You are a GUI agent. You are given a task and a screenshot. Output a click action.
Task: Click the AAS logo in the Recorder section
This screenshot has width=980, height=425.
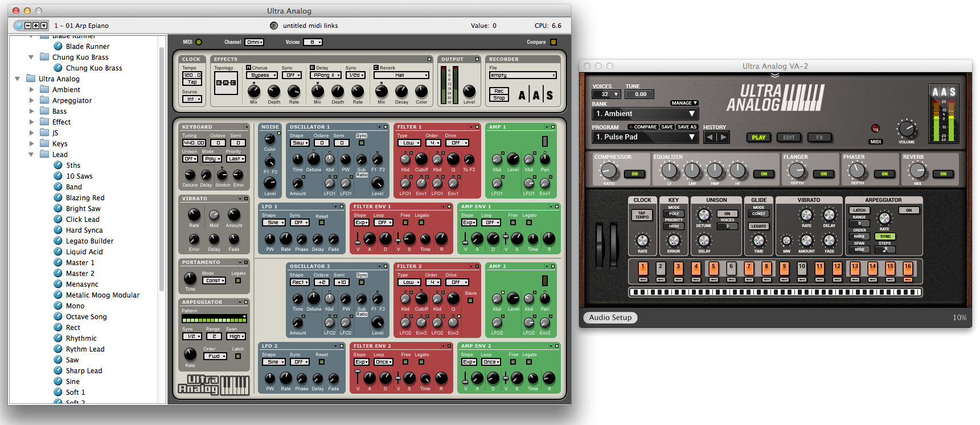(x=535, y=96)
